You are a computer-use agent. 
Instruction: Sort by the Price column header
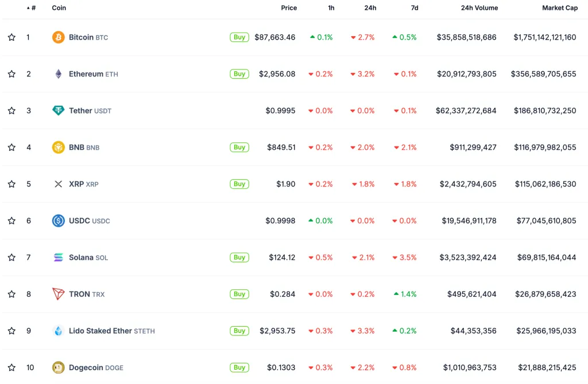tap(289, 8)
